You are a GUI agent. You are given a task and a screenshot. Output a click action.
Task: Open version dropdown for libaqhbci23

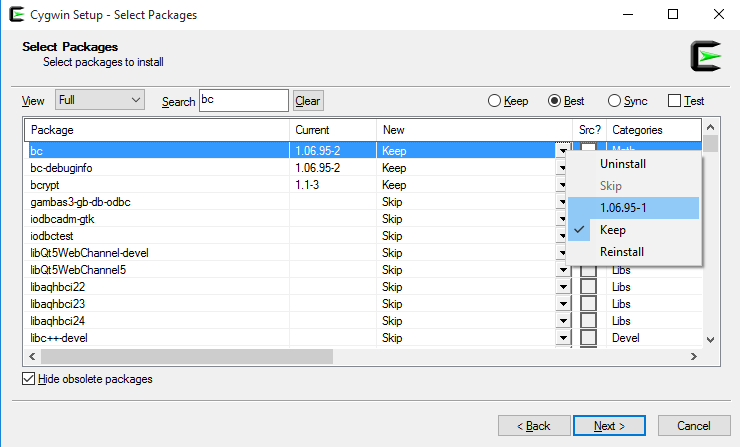(563, 304)
